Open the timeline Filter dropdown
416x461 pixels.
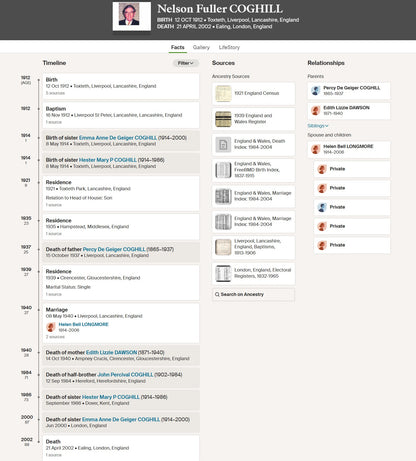[x=186, y=63]
